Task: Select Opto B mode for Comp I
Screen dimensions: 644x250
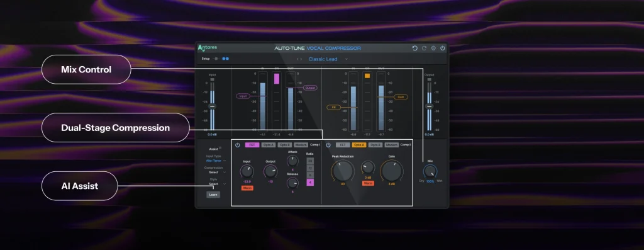Action: [284, 145]
